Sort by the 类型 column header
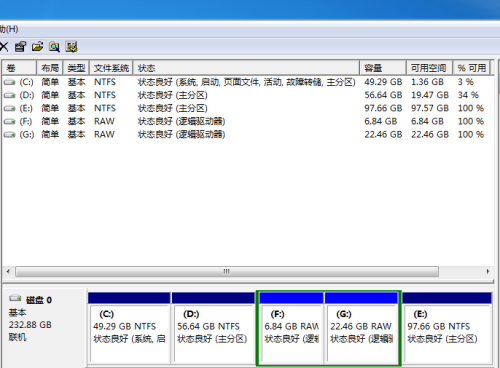Image resolution: width=500 pixels, height=368 pixels. pyautogui.click(x=76, y=68)
